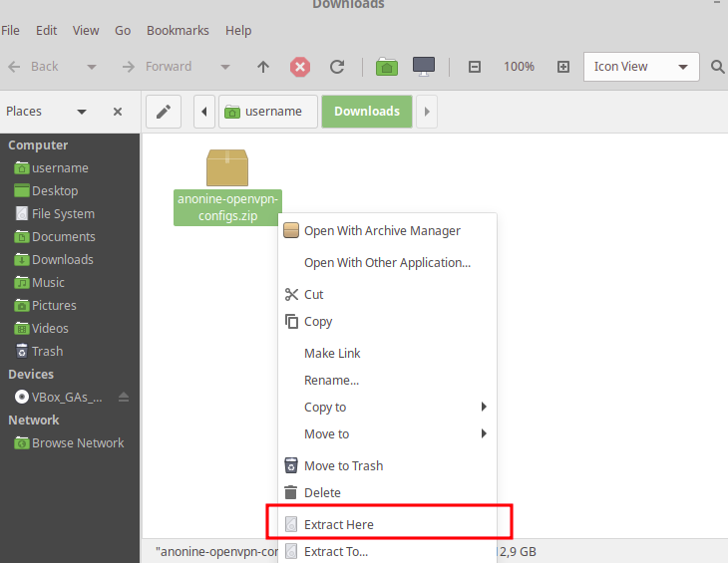Go to username in path bar

[268, 112]
